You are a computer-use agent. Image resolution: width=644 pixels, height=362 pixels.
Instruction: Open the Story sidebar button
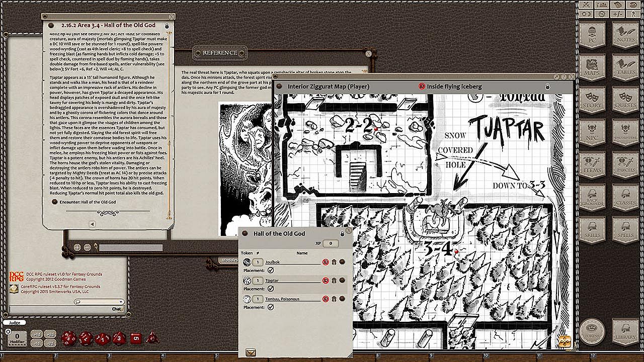pos(592,100)
